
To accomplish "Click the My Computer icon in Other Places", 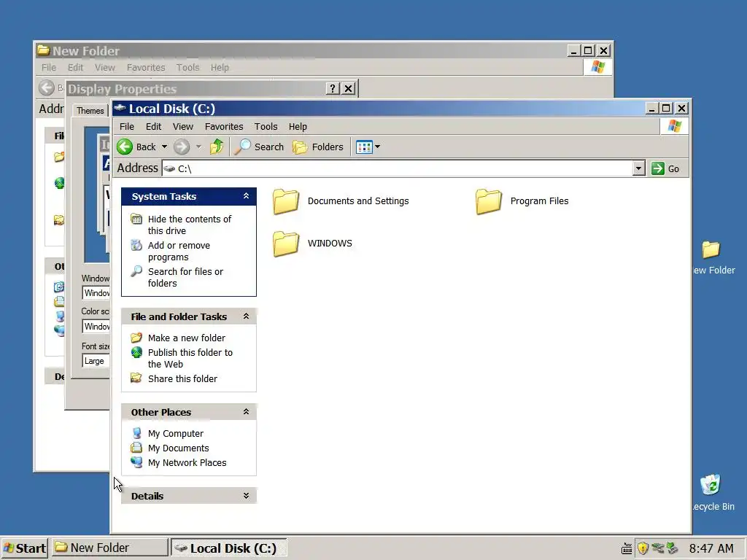I will pyautogui.click(x=136, y=433).
